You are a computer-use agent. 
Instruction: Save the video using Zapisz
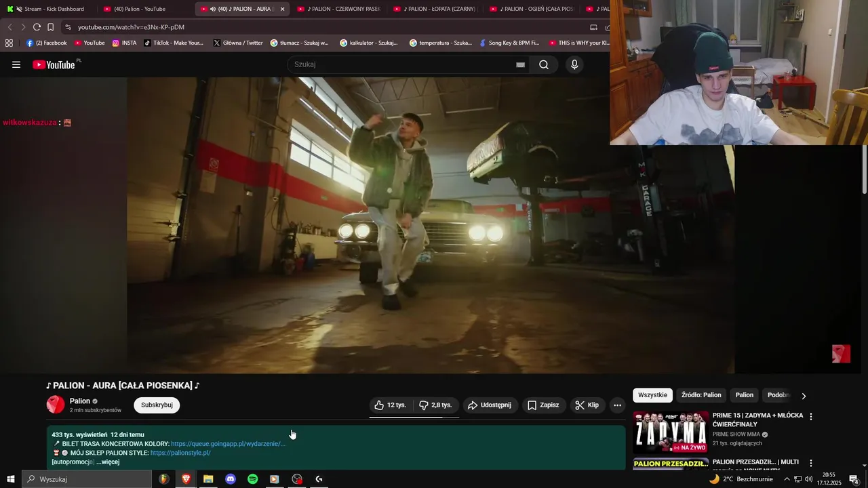543,405
